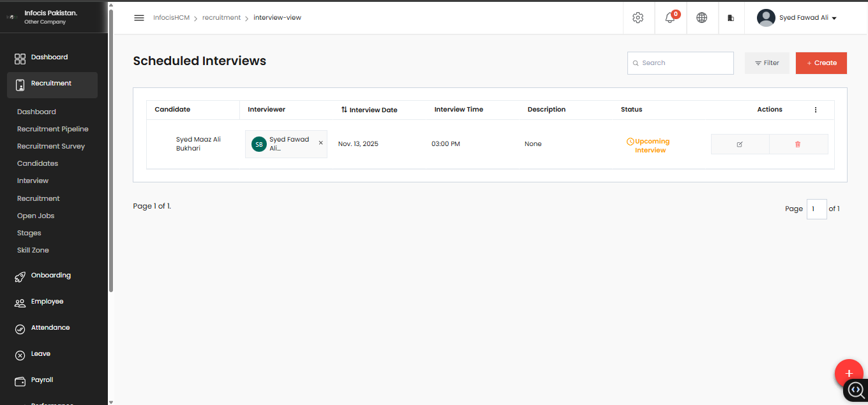868x405 pixels.
Task: Click the InfocisHCM breadcrumb link
Action: click(171, 18)
